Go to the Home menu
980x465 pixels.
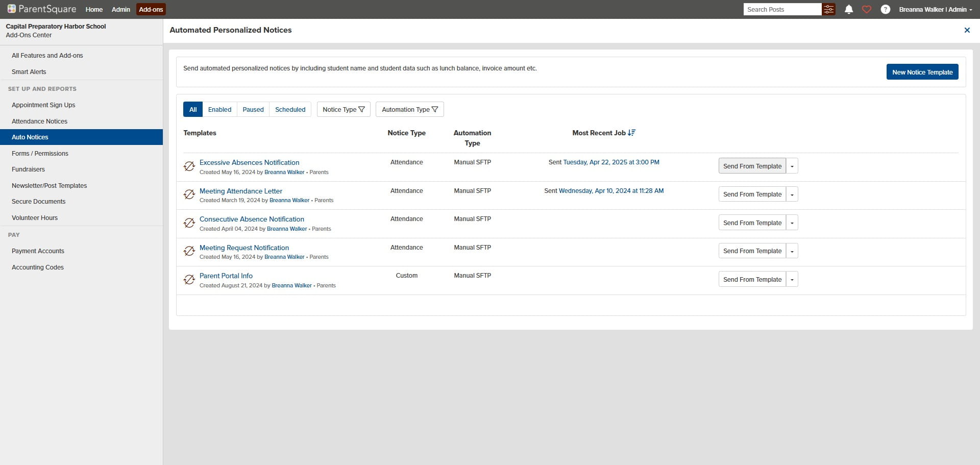coord(94,9)
